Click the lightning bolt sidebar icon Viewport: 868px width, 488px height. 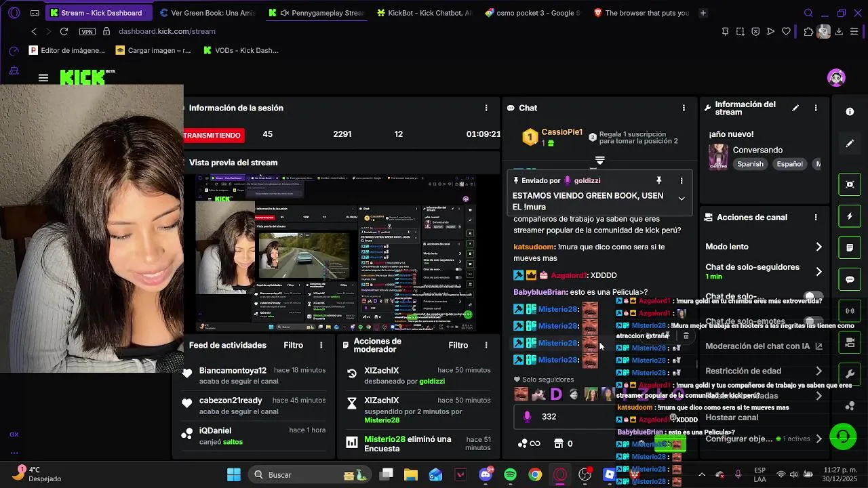[x=850, y=216]
